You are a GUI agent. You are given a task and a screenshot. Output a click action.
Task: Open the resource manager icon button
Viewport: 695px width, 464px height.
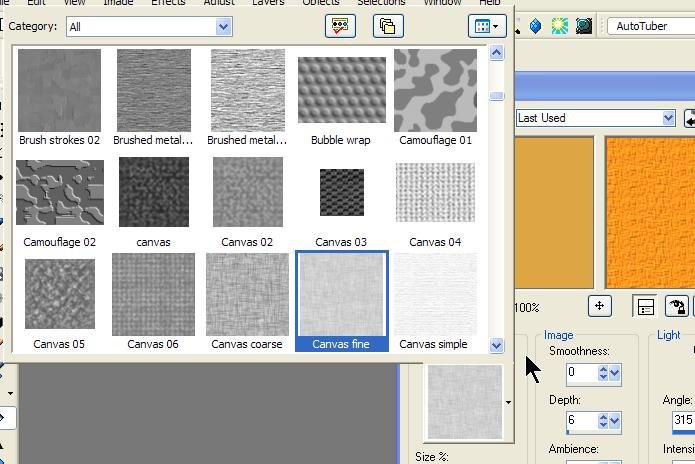tap(341, 27)
